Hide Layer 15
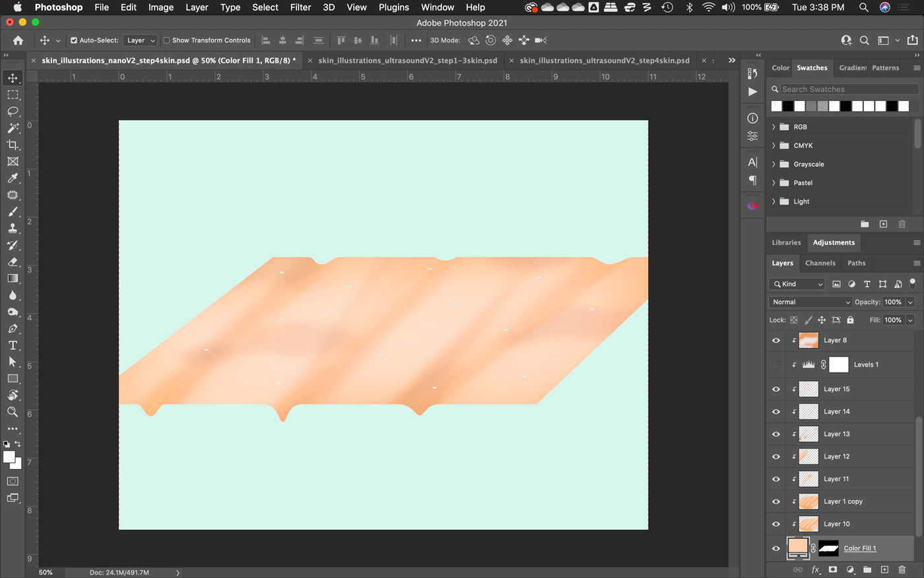The width and height of the screenshot is (924, 578). [776, 389]
